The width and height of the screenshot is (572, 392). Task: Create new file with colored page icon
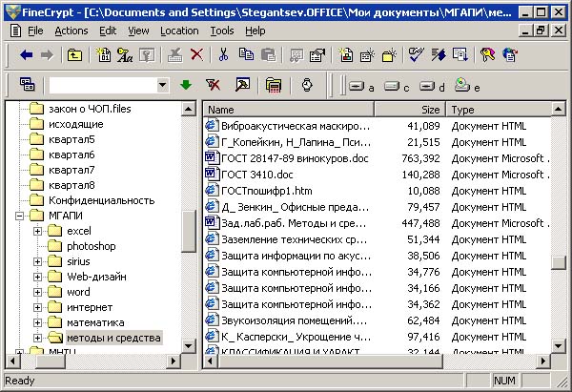coord(346,55)
